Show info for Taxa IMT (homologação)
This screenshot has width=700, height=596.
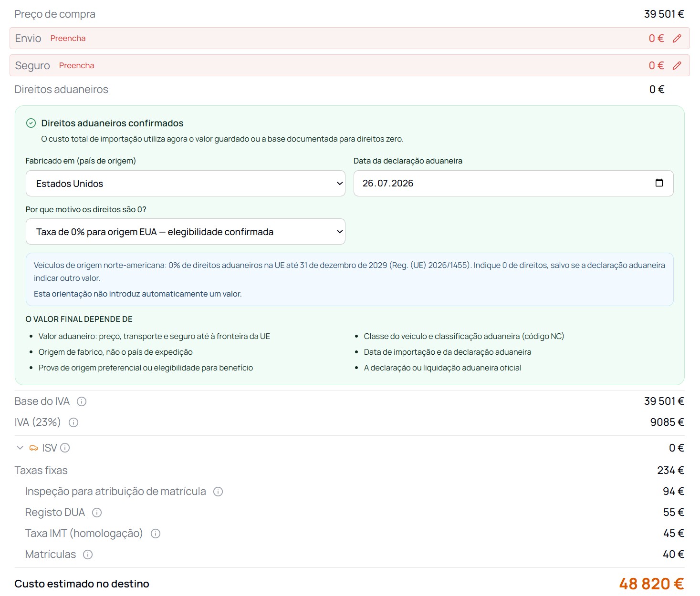pyautogui.click(x=156, y=534)
